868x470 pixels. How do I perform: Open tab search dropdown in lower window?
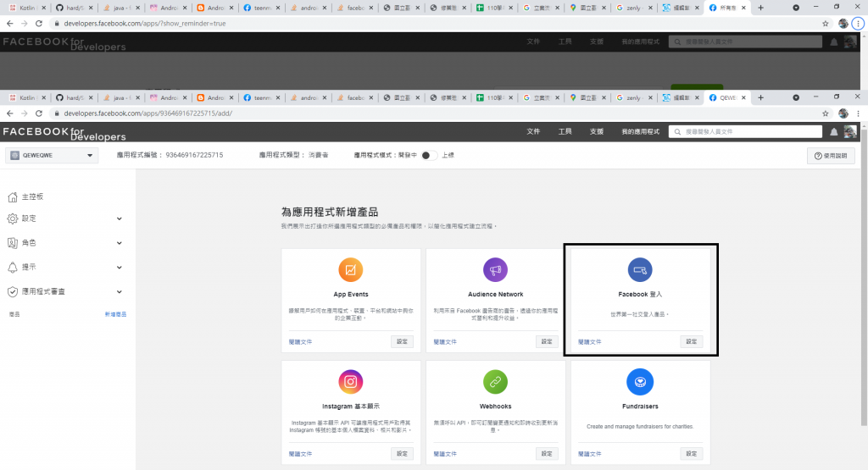795,98
